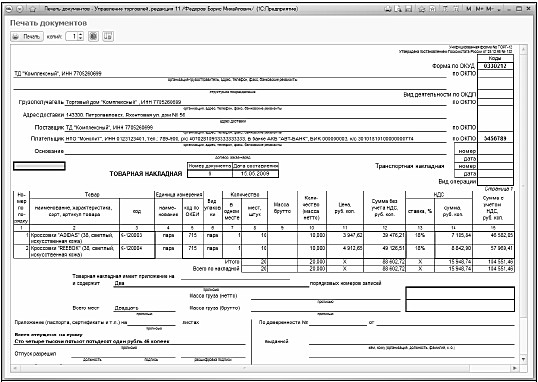The image size is (538, 382).
Task: Click the printer icon in title bar
Action: 388,9
